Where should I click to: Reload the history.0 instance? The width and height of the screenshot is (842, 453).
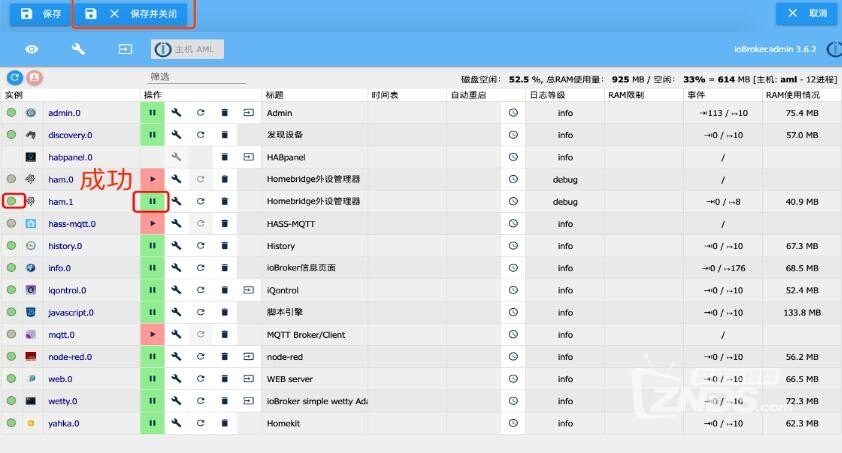pos(200,246)
